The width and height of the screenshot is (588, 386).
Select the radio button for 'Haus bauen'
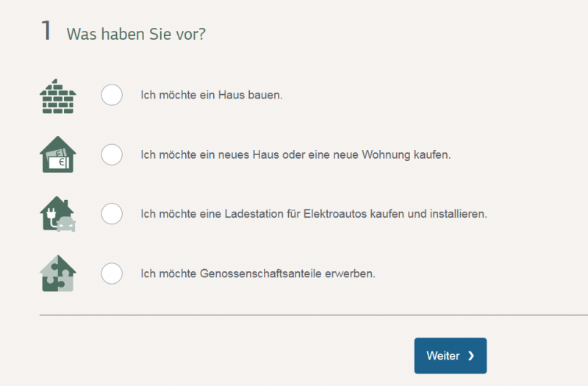[112, 95]
